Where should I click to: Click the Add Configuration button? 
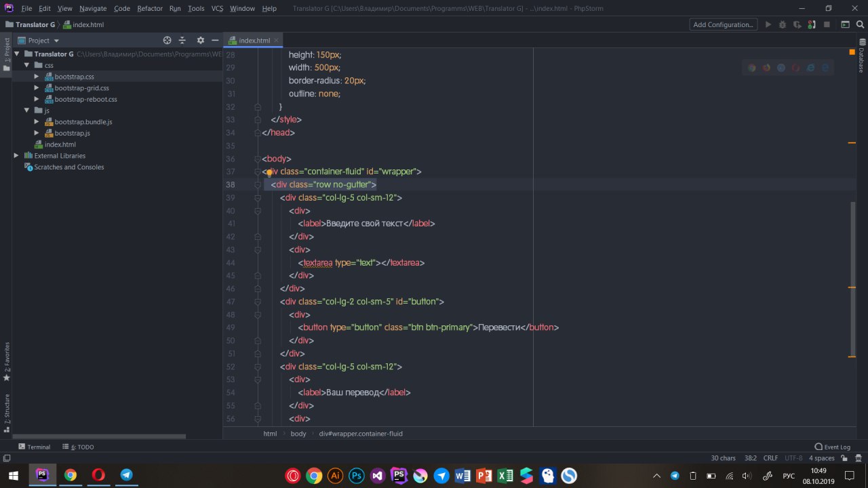point(723,24)
